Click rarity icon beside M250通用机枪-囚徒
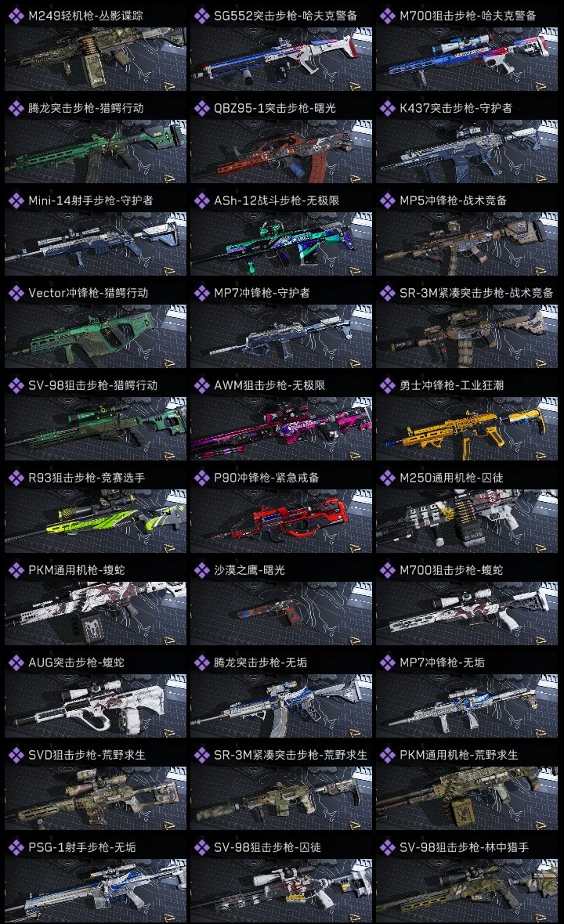 pyautogui.click(x=388, y=478)
